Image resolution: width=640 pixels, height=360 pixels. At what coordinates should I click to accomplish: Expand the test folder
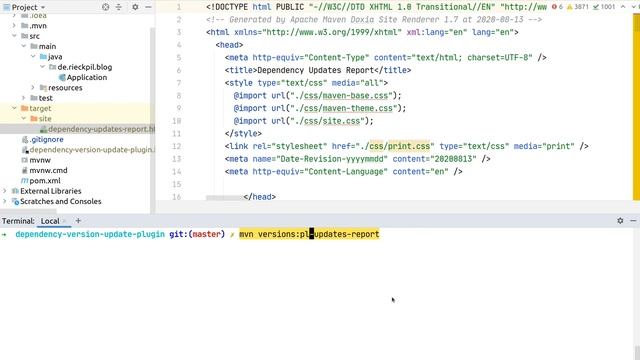[24, 98]
